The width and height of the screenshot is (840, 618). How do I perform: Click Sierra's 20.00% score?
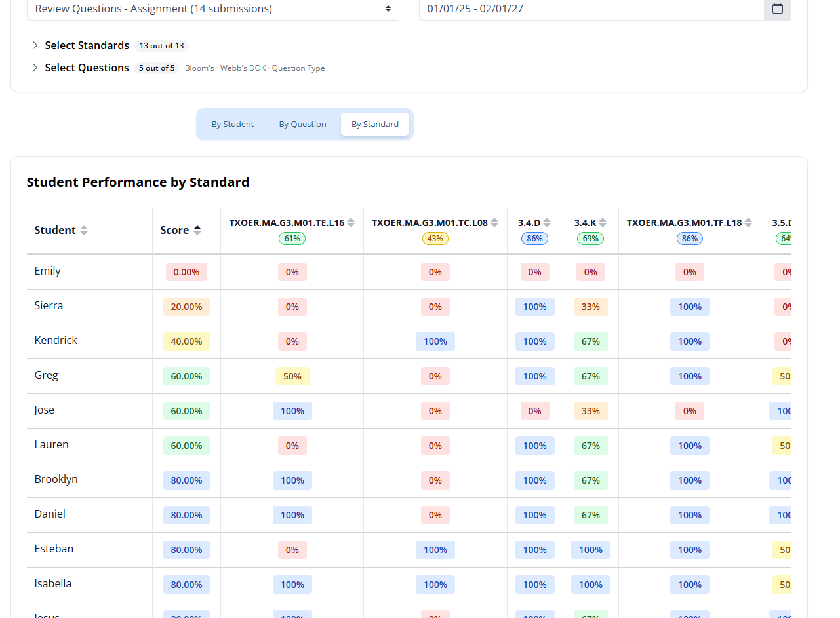point(187,307)
